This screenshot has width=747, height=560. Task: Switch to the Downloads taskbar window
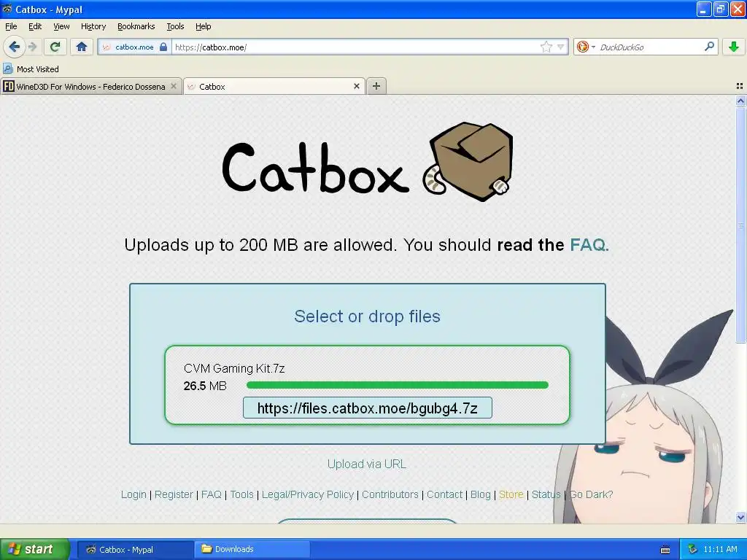point(252,550)
